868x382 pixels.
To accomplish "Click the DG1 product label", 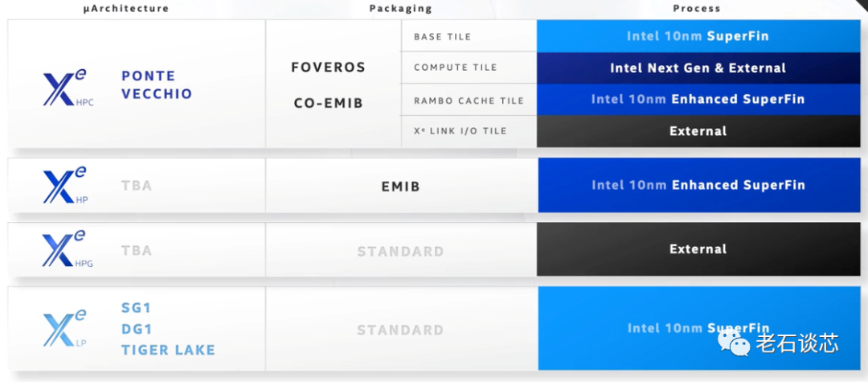I will point(137,329).
